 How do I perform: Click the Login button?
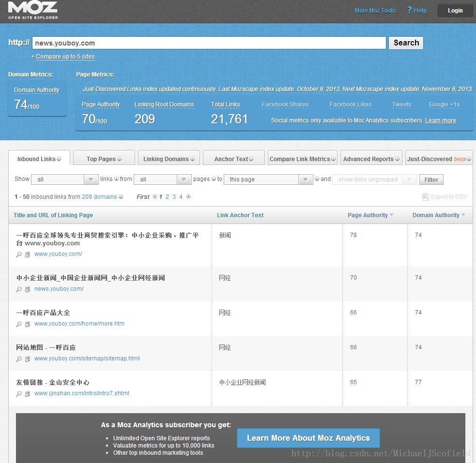coord(455,11)
